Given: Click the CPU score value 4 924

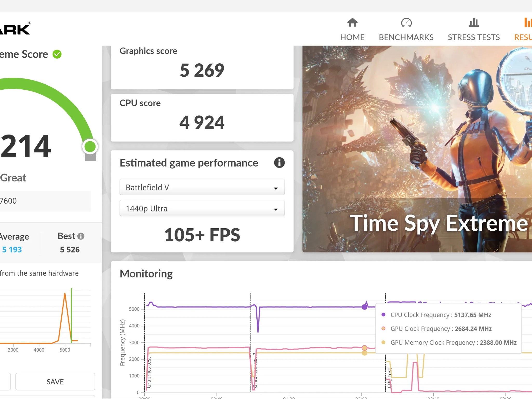Looking at the screenshot, I should click(202, 122).
